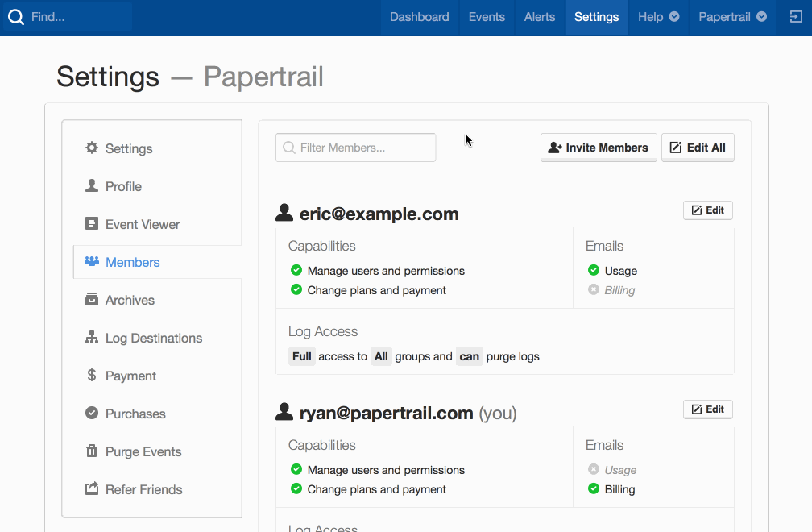Toggle eric's Change plans and payment check
Viewport: 812px width, 532px height.
click(x=296, y=289)
